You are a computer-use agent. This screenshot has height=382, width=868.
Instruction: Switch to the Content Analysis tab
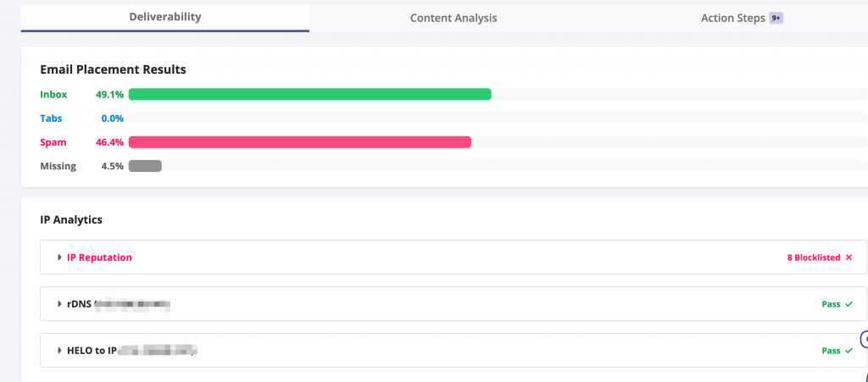[453, 18]
